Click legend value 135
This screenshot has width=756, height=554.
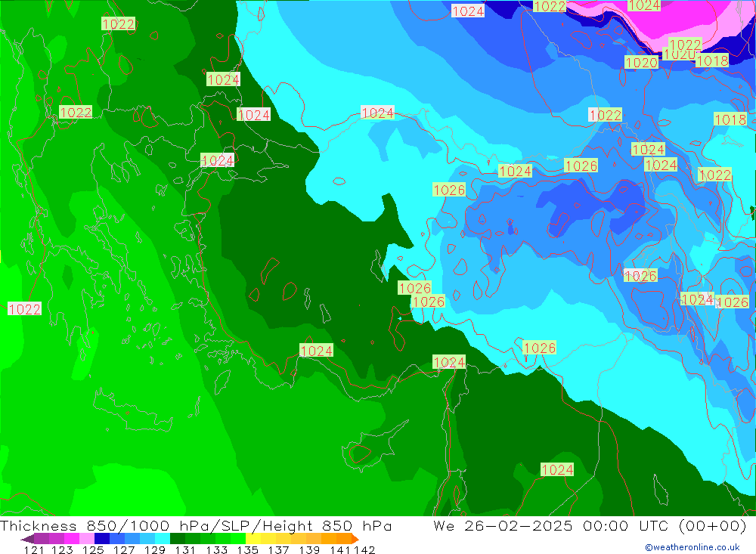[247, 549]
